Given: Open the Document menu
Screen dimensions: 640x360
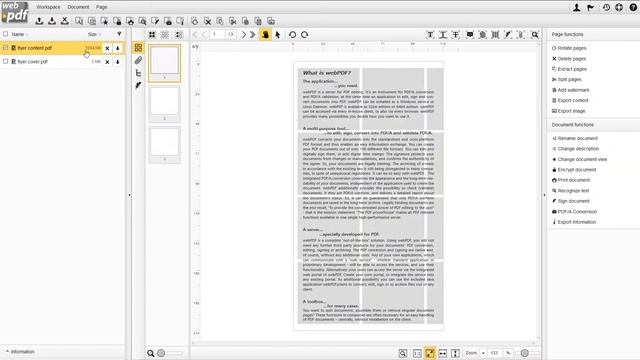Looking at the screenshot, I should [78, 7].
